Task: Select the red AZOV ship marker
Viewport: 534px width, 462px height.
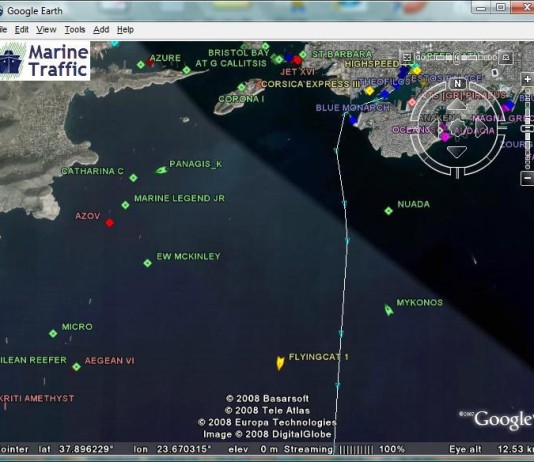Action: pyautogui.click(x=110, y=223)
